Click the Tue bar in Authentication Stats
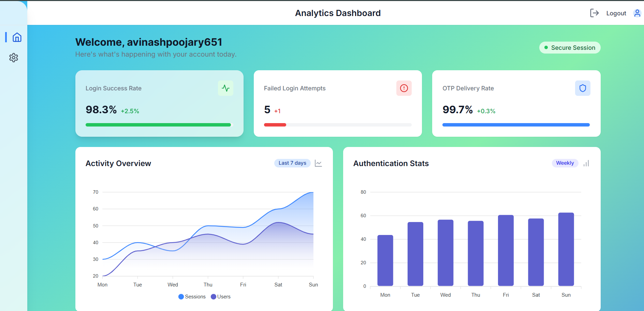Screen dimensions: 644x311 [415, 254]
